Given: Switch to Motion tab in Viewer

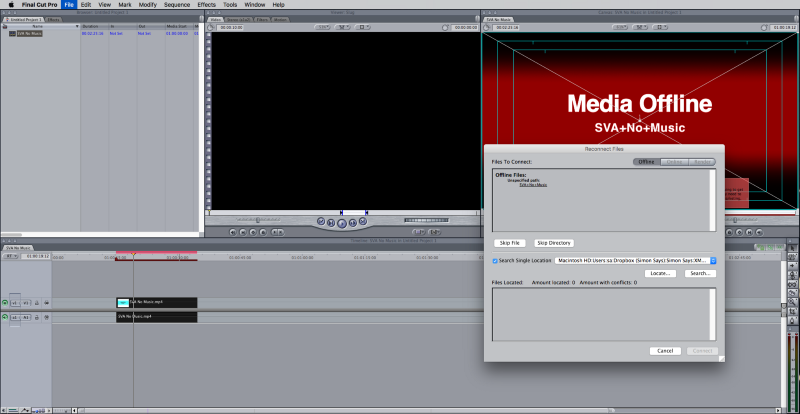Looking at the screenshot, I should (x=280, y=19).
